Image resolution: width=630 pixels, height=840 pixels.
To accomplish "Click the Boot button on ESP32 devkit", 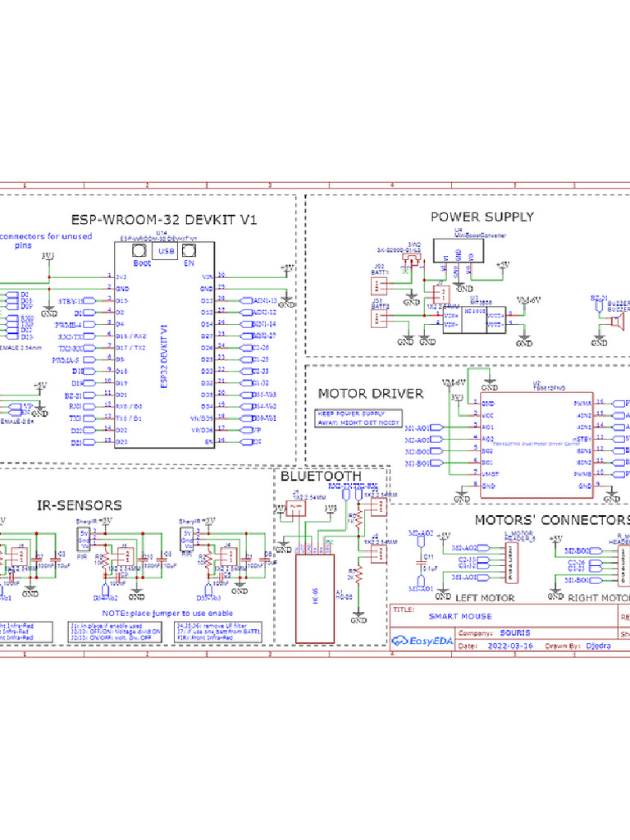I will (x=139, y=250).
